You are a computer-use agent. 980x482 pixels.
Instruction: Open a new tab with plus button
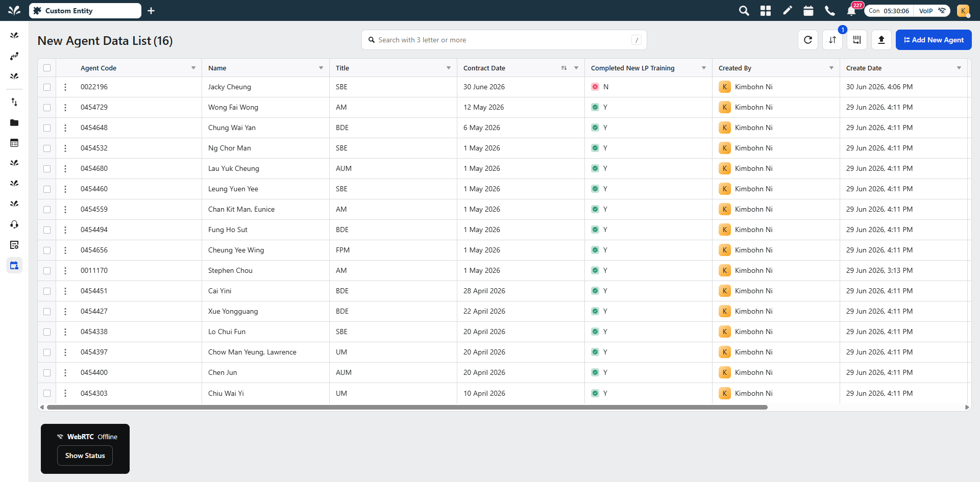151,11
